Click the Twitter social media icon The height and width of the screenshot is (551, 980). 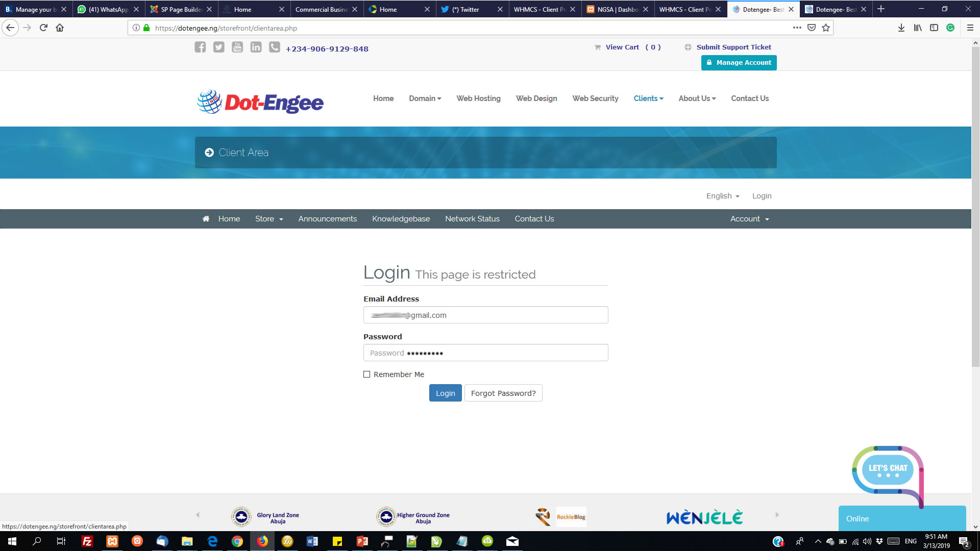(219, 47)
